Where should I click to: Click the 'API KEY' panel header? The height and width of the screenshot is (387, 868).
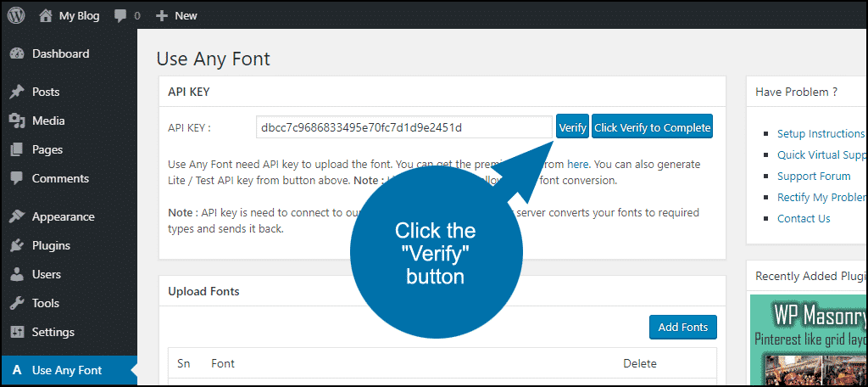(189, 92)
